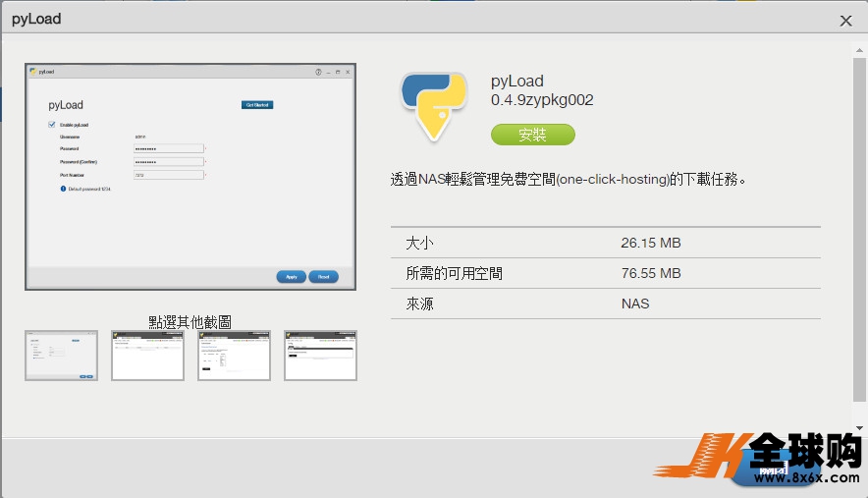Select the first screenshot thumbnail

tap(61, 356)
